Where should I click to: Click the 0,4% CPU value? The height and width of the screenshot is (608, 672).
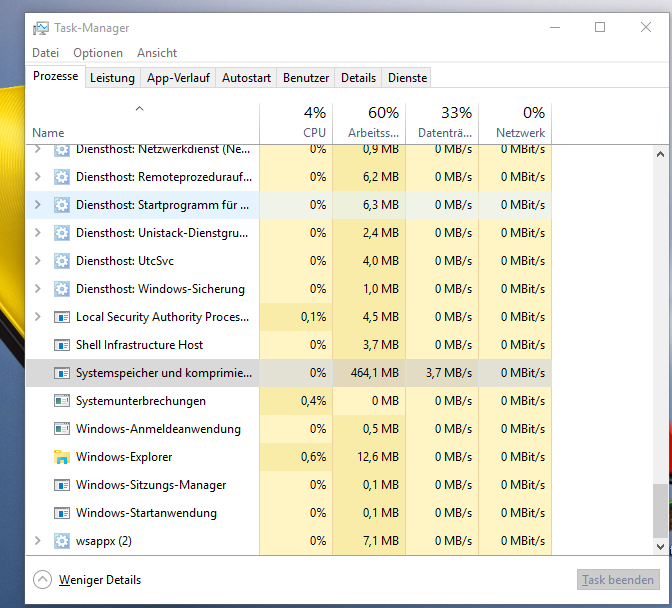[313, 401]
